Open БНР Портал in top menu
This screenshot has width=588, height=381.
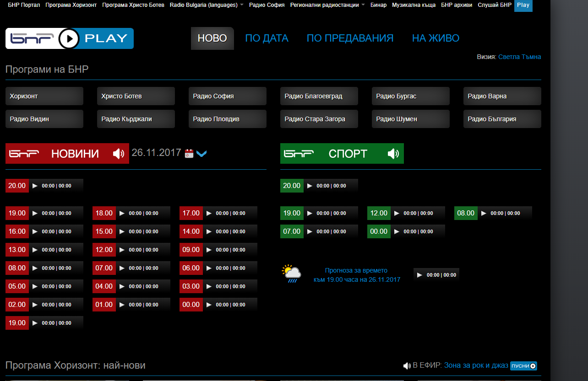click(x=24, y=5)
